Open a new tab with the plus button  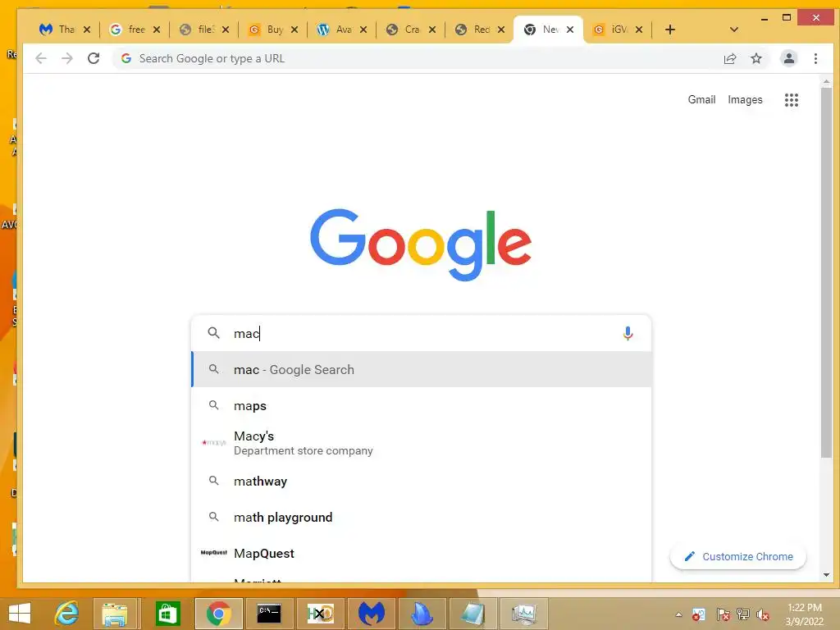(669, 30)
